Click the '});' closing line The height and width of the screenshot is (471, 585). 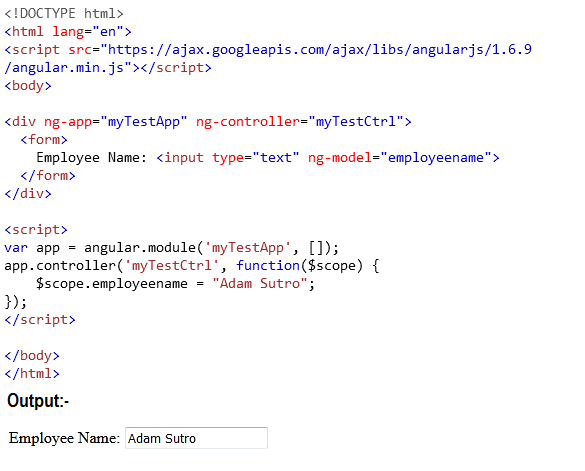(16, 302)
